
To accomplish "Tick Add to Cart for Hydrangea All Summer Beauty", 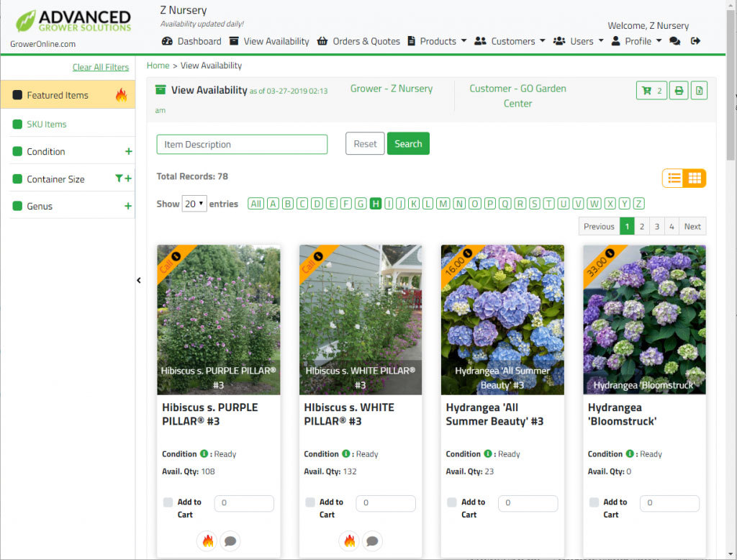I will (x=451, y=502).
